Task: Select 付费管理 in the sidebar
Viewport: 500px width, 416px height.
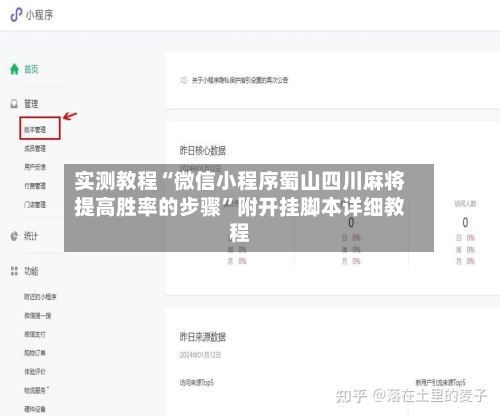Action: pyautogui.click(x=35, y=186)
